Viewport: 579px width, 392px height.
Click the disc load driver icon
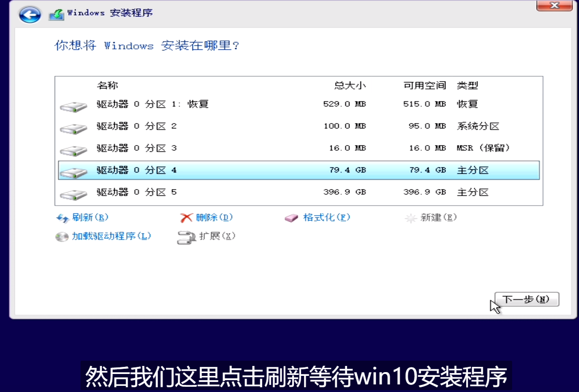(62, 237)
